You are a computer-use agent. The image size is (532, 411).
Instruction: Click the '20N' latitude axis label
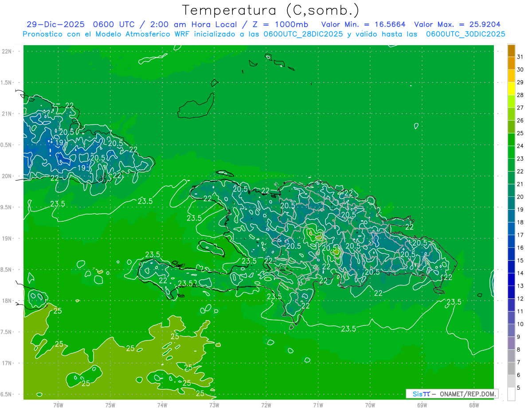[x=7, y=176]
